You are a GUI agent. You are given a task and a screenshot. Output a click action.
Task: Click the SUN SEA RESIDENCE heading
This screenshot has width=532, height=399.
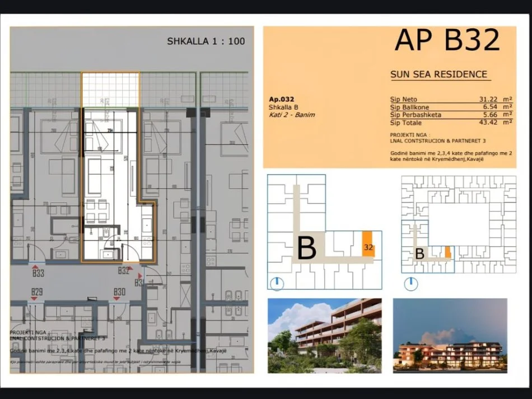click(438, 74)
